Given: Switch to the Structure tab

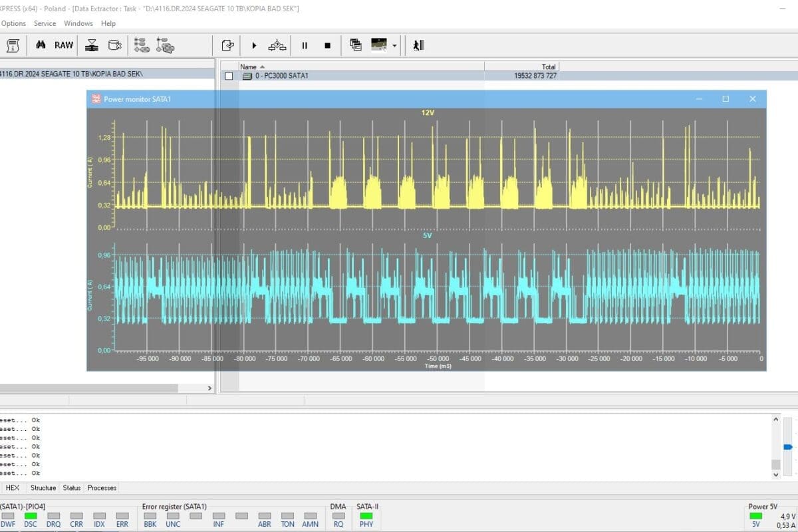Looking at the screenshot, I should [x=43, y=487].
